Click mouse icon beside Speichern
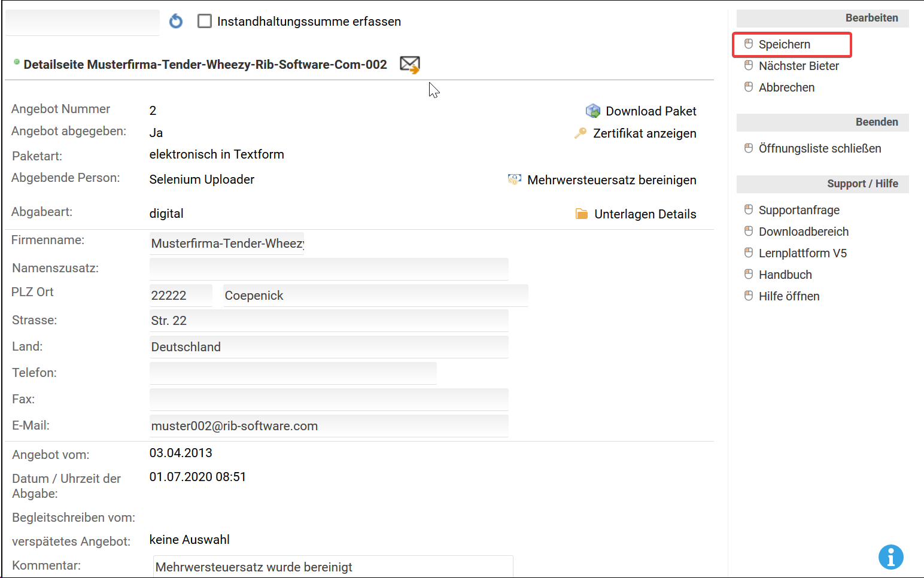The width and height of the screenshot is (924, 578). point(749,44)
